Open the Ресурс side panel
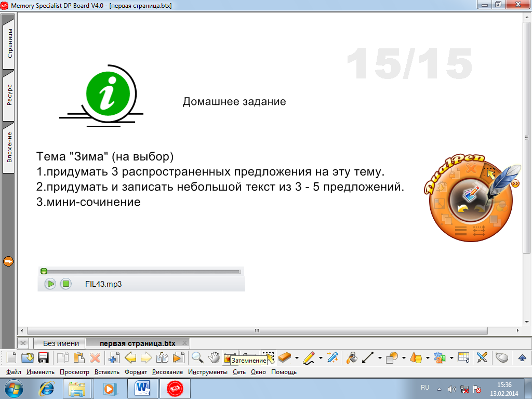The width and height of the screenshot is (532, 399). coord(9,96)
